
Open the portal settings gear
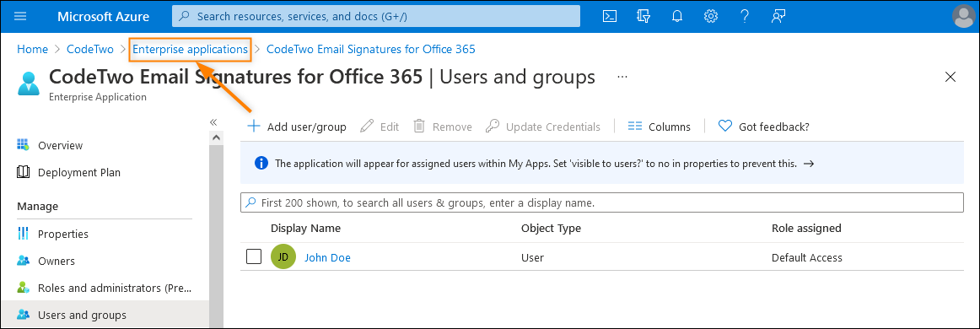point(711,17)
